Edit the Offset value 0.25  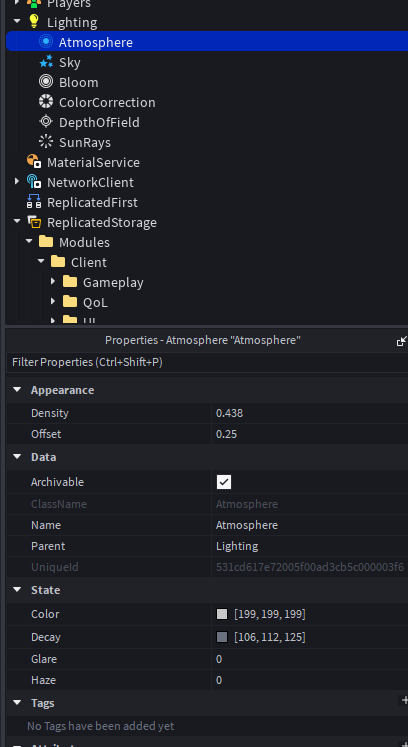click(310, 434)
